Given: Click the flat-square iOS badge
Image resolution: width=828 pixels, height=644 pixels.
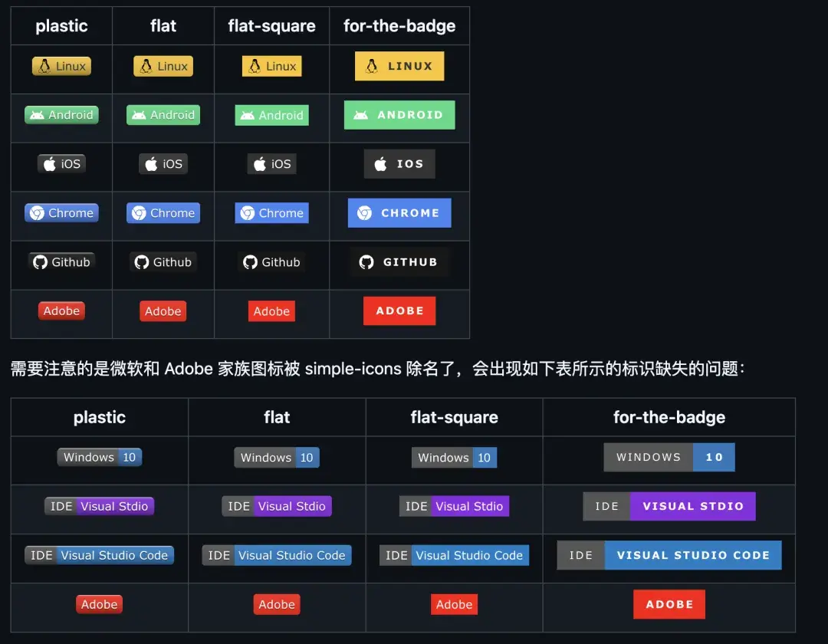Looking at the screenshot, I should pos(272,163).
